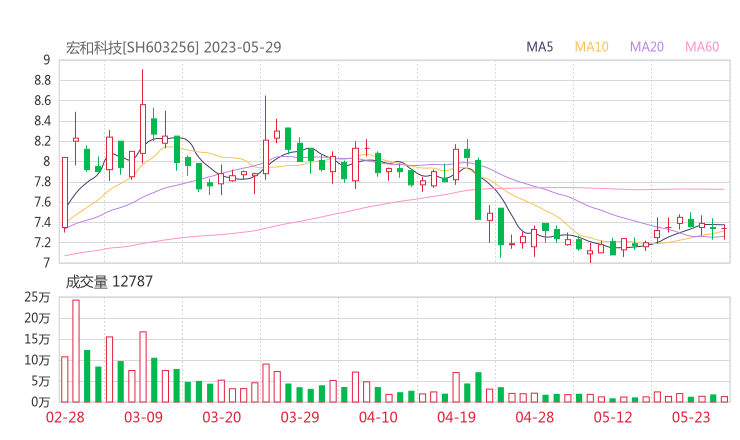Click the date 2023-05-29 in header

(x=244, y=47)
